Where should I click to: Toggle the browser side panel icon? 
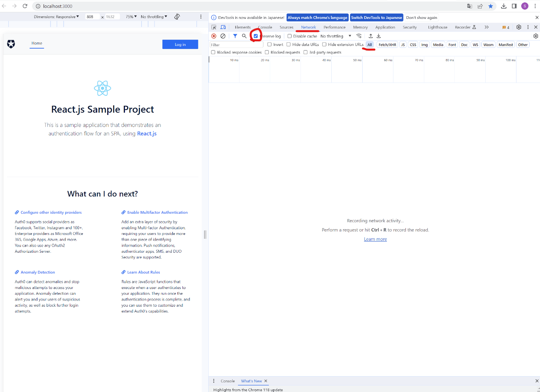(x=514, y=6)
